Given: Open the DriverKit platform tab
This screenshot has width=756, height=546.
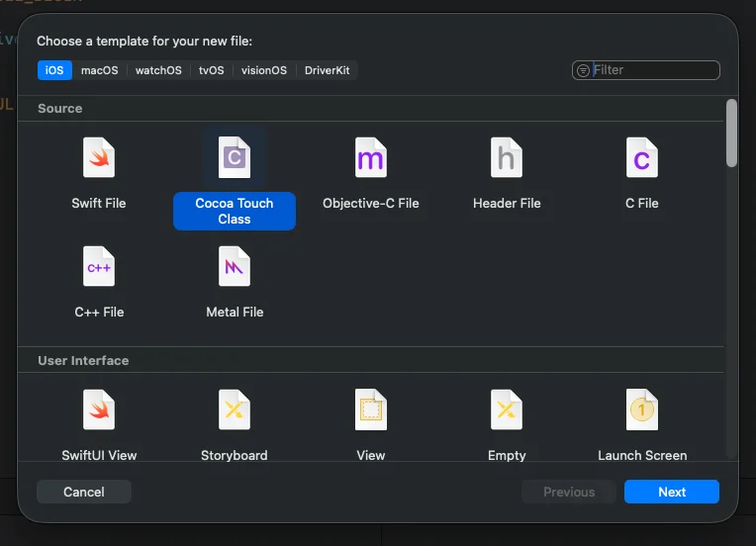Looking at the screenshot, I should point(327,70).
